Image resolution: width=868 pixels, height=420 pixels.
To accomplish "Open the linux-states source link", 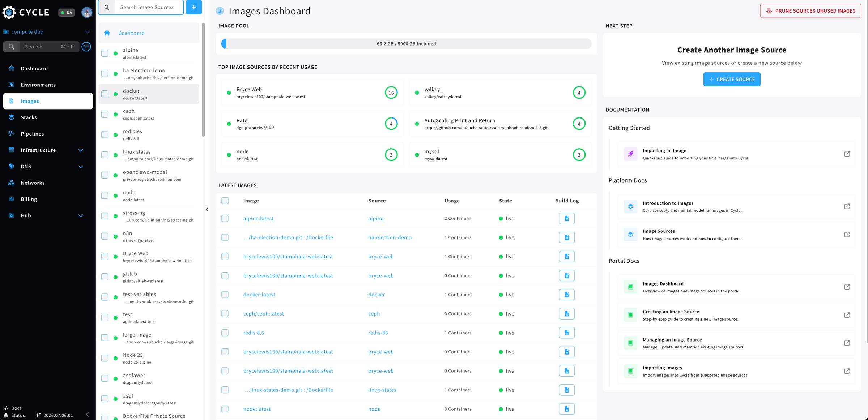I will [x=382, y=390].
